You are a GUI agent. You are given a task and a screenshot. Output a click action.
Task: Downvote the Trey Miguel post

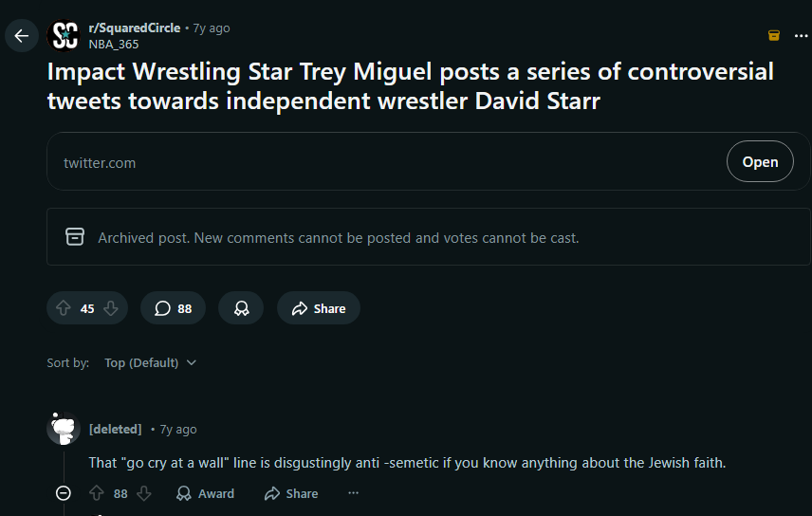(x=111, y=308)
